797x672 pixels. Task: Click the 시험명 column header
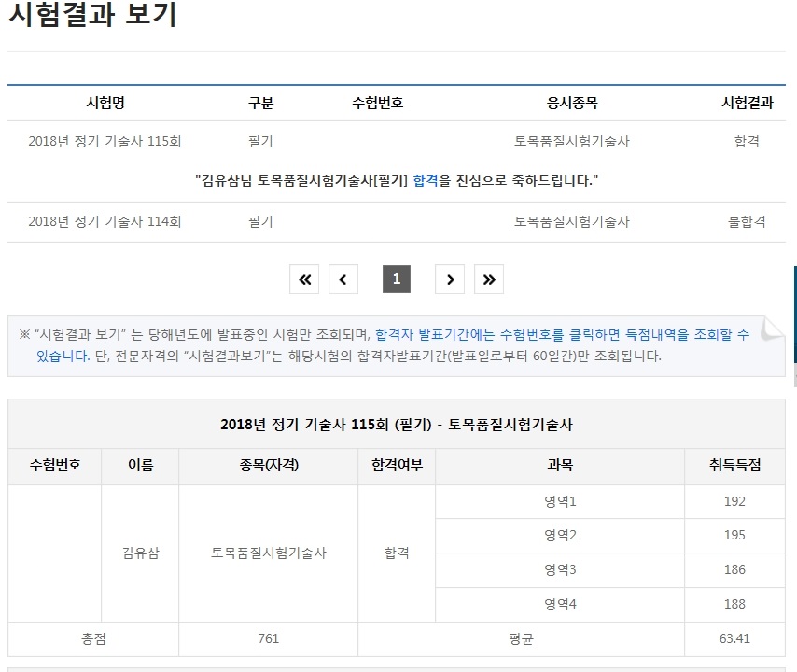coord(105,104)
